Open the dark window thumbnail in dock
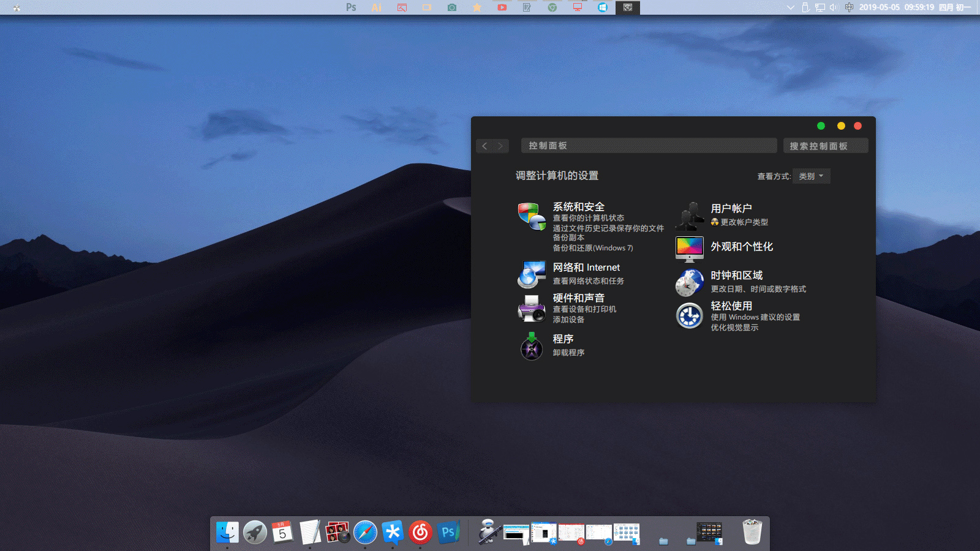The width and height of the screenshot is (980, 551). coord(710,533)
